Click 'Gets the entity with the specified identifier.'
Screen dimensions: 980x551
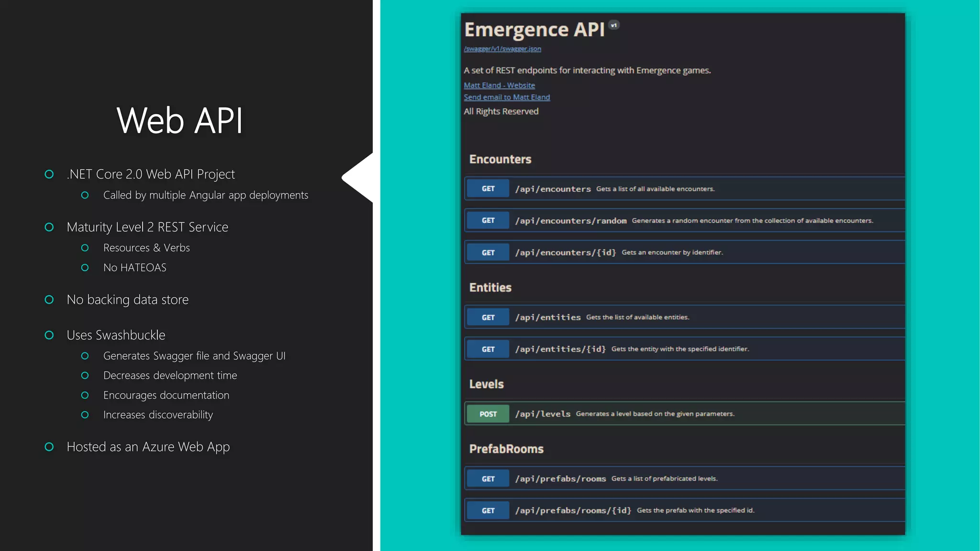[x=680, y=349]
